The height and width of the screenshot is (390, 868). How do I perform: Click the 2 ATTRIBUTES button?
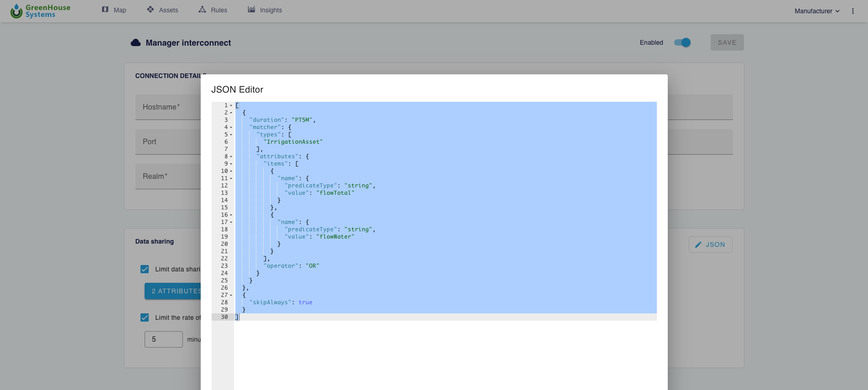click(173, 291)
